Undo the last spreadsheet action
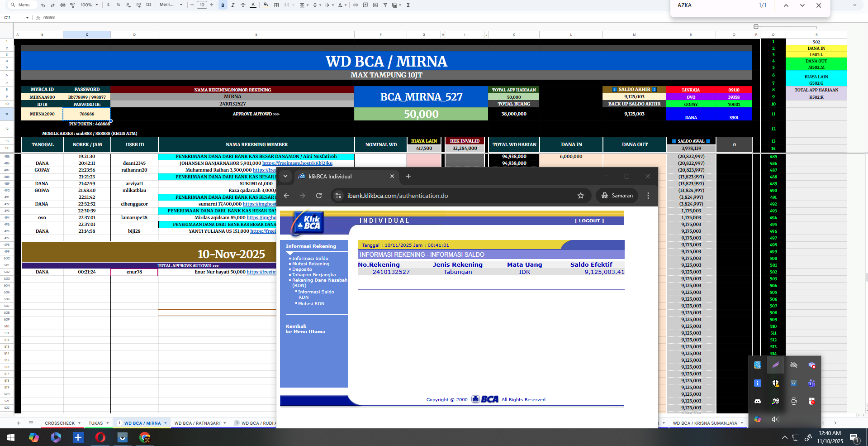The height and width of the screenshot is (446, 868). pos(43,5)
